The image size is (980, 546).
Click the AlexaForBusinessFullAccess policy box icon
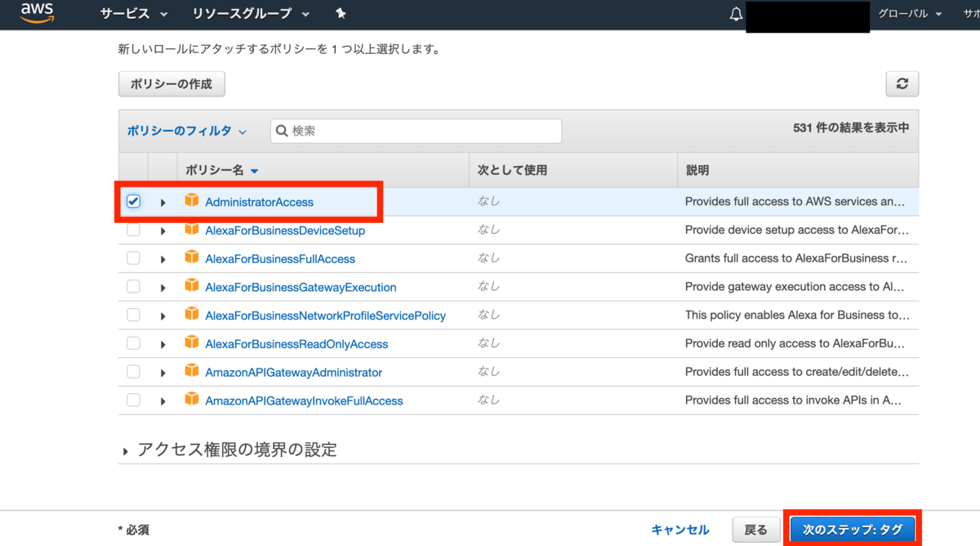click(192, 257)
